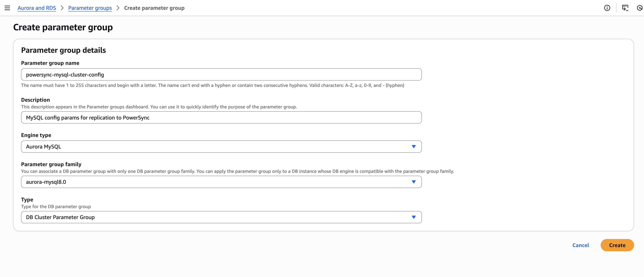
Task: Click the Parameter group details heading
Action: click(63, 50)
